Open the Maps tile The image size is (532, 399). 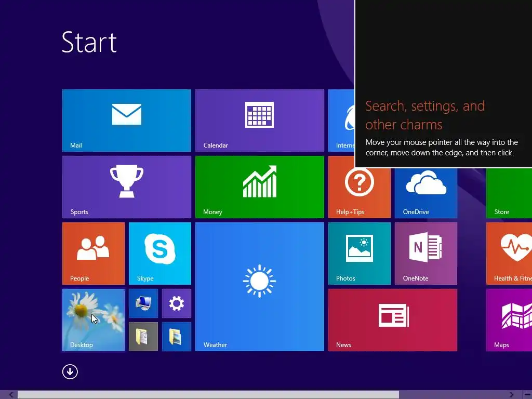click(x=509, y=320)
